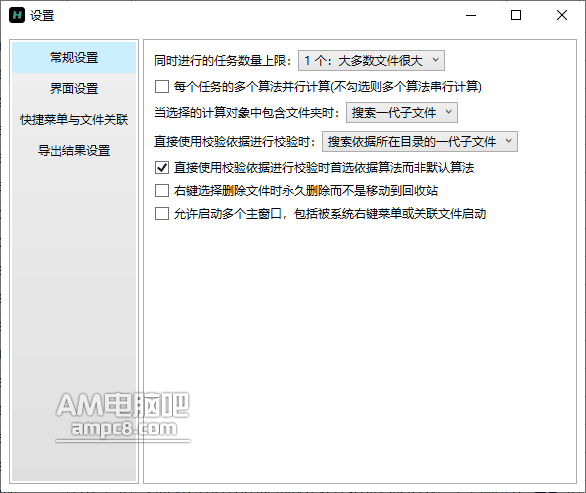The image size is (586, 493).
Task: Uncheck 首选依据算法而非默认算法 checkbox
Action: 162,167
